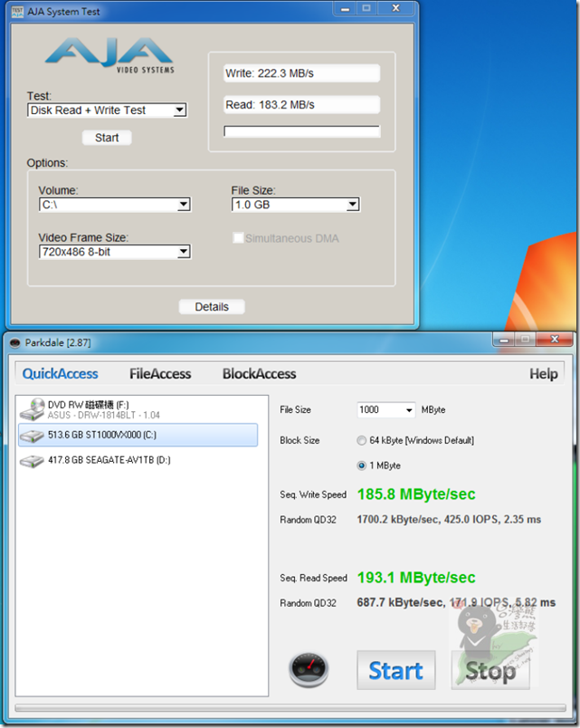Image resolution: width=580 pixels, height=728 pixels.
Task: Click the C: hard drive icon
Action: [x=32, y=436]
